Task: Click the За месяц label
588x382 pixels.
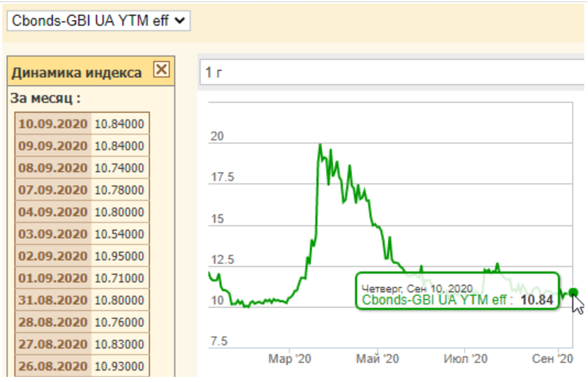Action: pos(46,98)
